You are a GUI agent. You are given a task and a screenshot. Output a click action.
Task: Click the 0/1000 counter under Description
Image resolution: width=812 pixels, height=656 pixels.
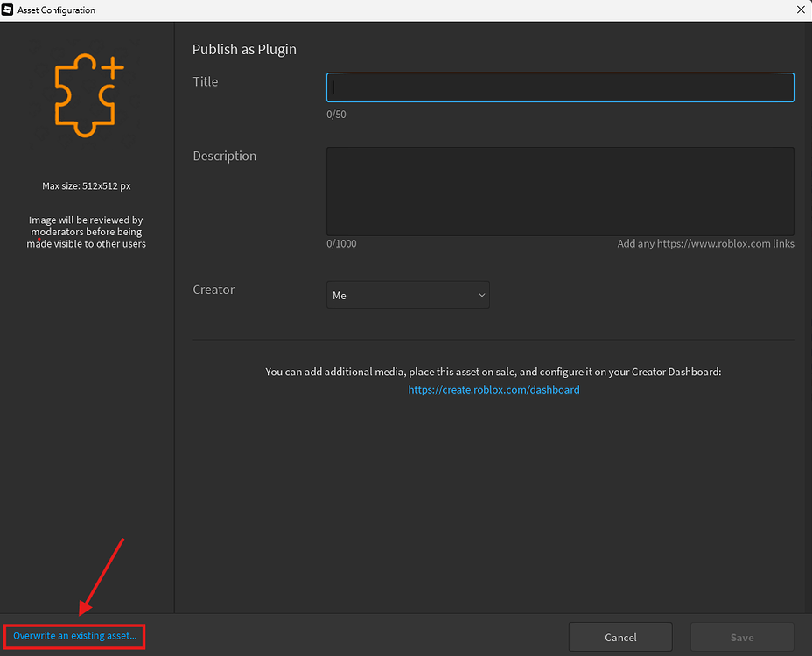coord(341,243)
